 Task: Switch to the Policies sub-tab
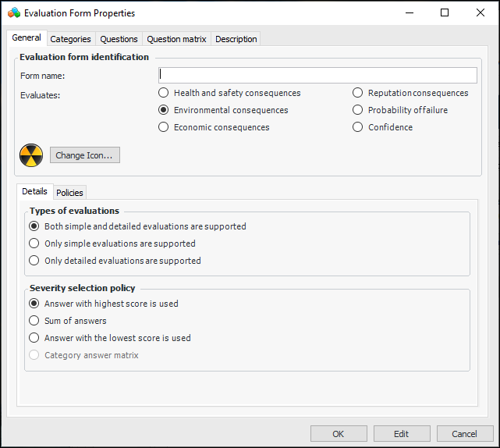(x=69, y=193)
